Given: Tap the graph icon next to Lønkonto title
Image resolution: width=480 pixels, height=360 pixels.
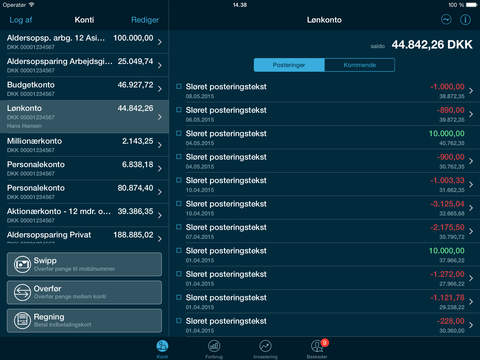Looking at the screenshot, I should pyautogui.click(x=446, y=20).
